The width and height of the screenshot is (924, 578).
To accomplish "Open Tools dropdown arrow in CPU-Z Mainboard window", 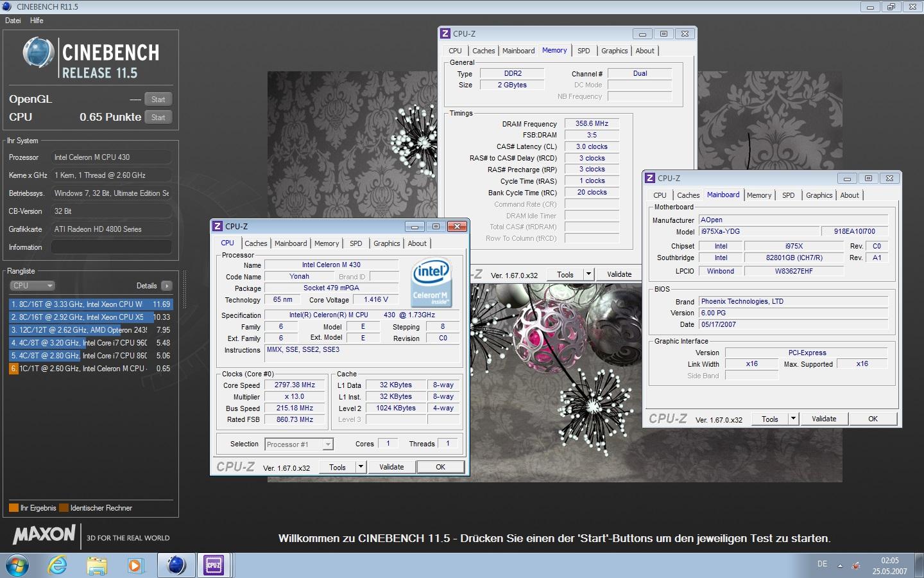I will pos(793,419).
